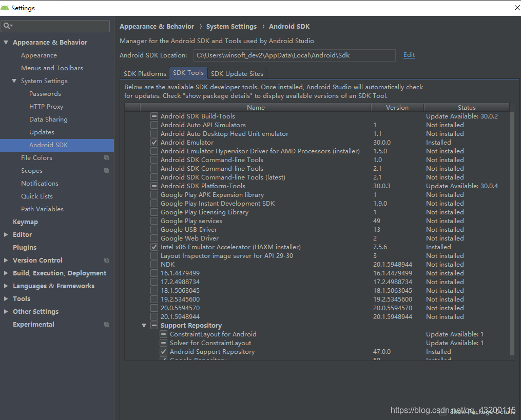Uncheck Intel x86 Emulator Accelerator (HAXM installer)
Viewport: 521px width, 420px height.
[154, 247]
